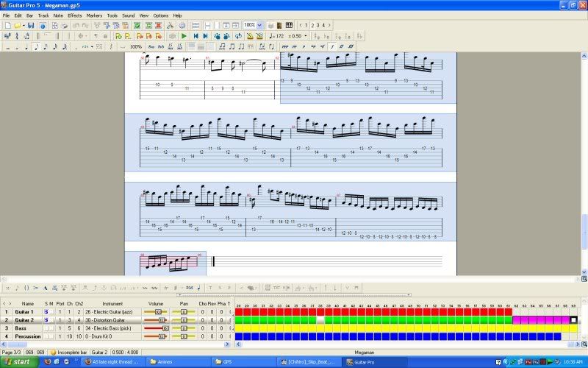Image resolution: width=588 pixels, height=368 pixels.
Task: Toggle Mute checkbox on Bass track
Action: pyautogui.click(x=51, y=328)
